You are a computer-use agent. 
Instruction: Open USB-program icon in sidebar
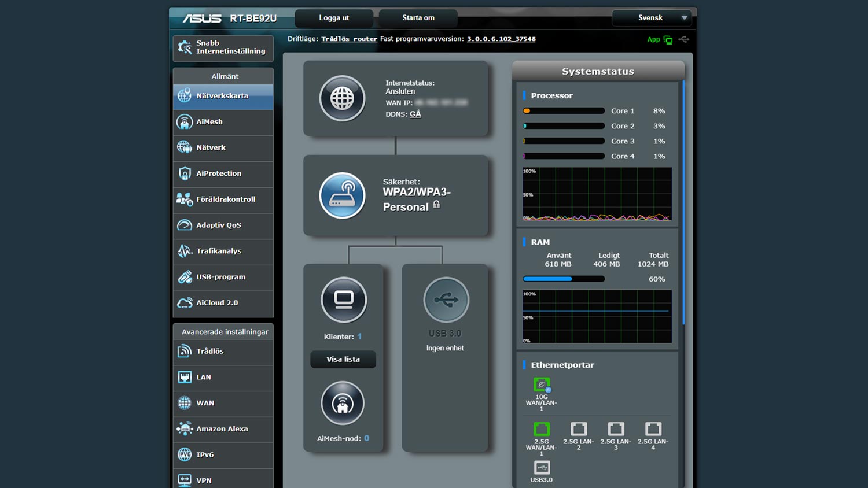pyautogui.click(x=185, y=277)
